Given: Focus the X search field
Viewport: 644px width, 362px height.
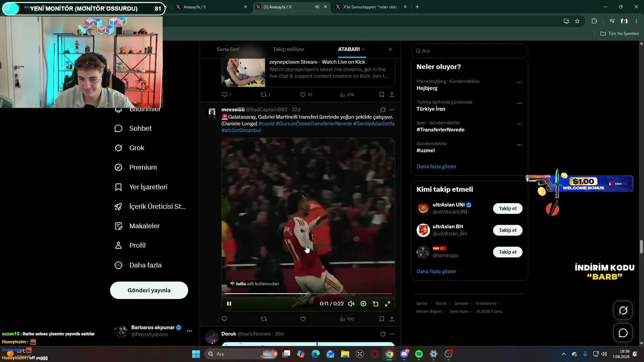Looking at the screenshot, I should pyautogui.click(x=469, y=51).
